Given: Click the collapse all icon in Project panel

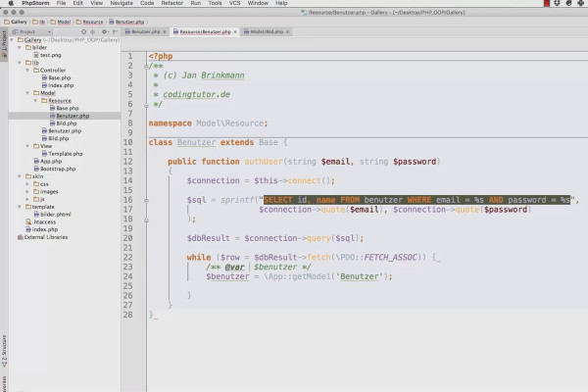Looking at the screenshot, I should pos(93,32).
